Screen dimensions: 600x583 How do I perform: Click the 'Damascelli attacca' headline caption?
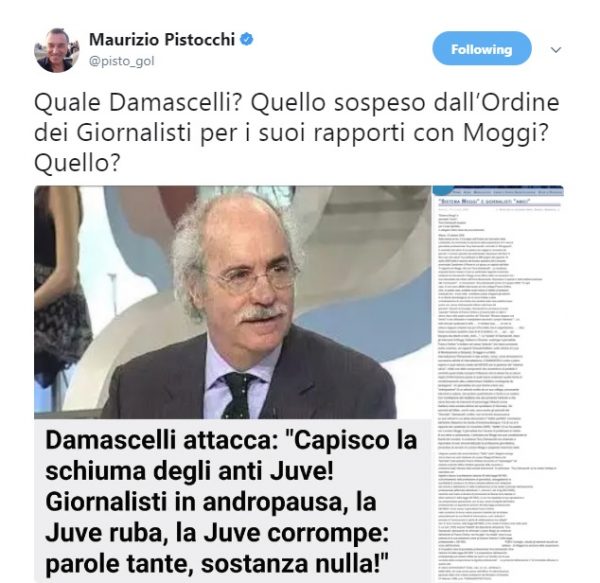(x=233, y=501)
